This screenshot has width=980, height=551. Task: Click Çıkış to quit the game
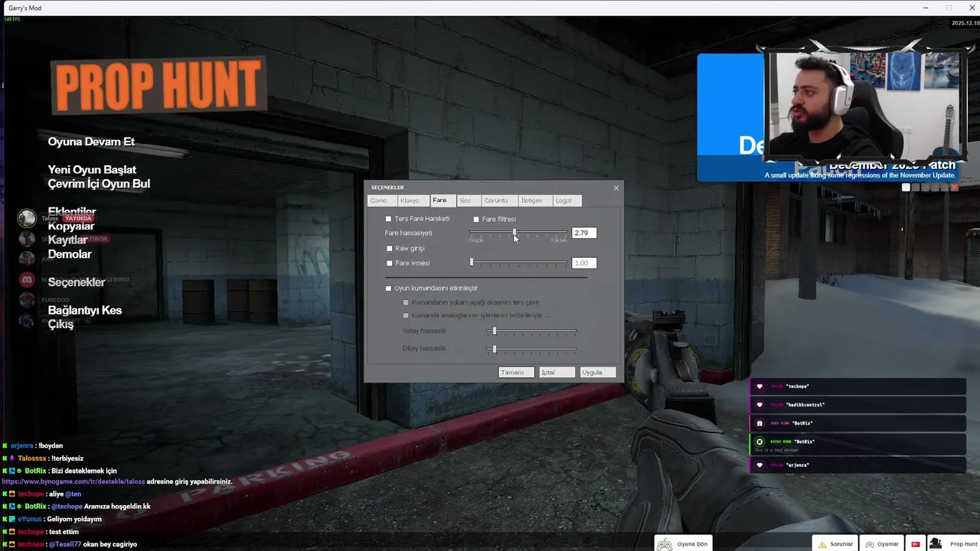(60, 324)
